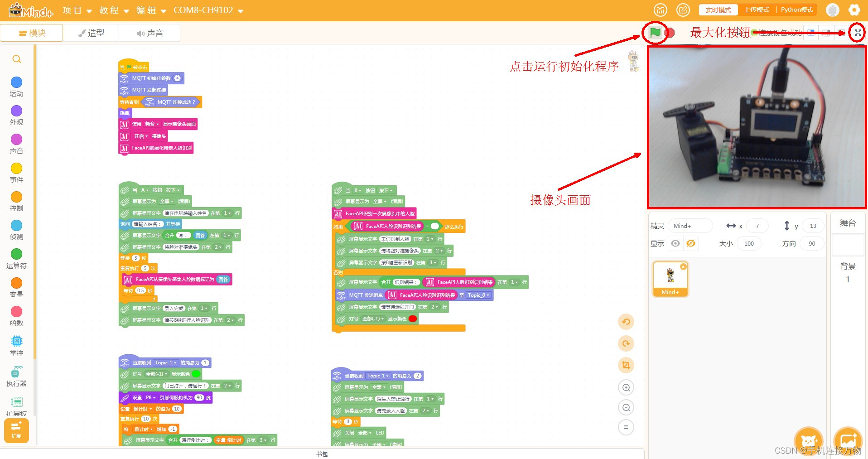Open the settings gear icon

point(854,10)
